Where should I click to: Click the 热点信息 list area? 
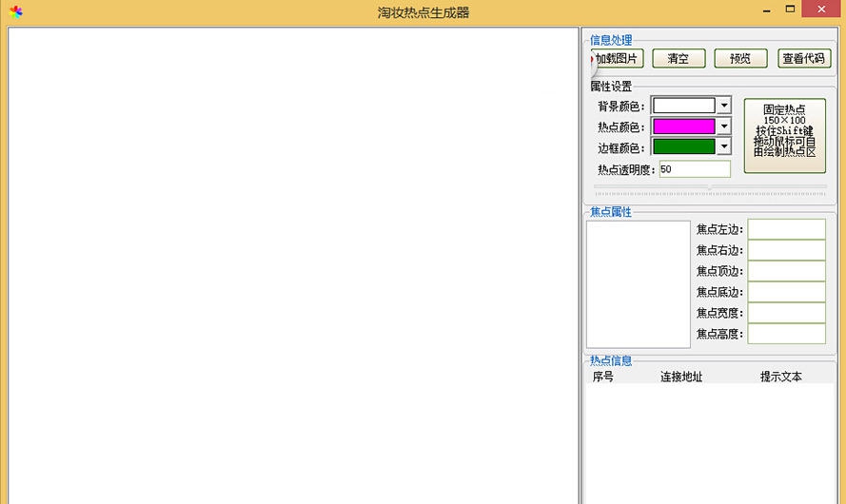click(x=710, y=443)
